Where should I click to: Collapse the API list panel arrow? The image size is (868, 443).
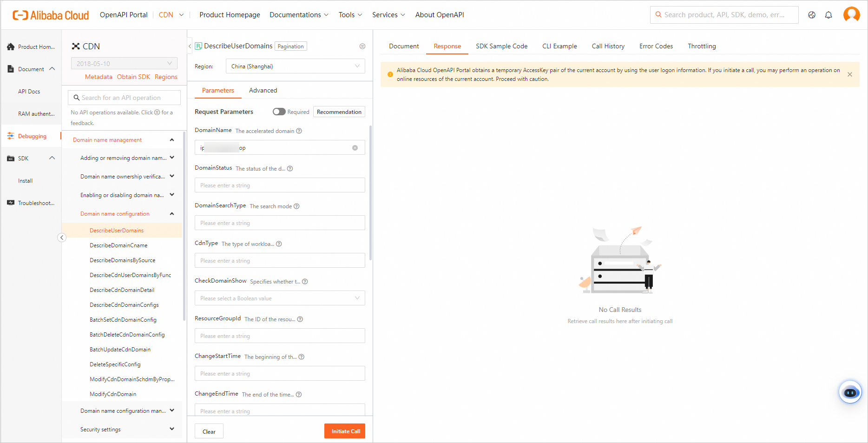(62, 238)
